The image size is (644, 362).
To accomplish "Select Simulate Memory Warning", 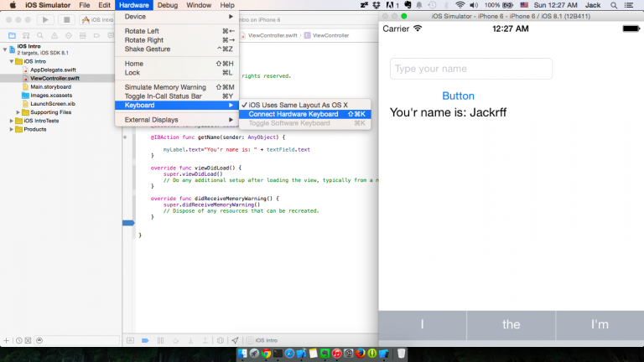I will 165,87.
